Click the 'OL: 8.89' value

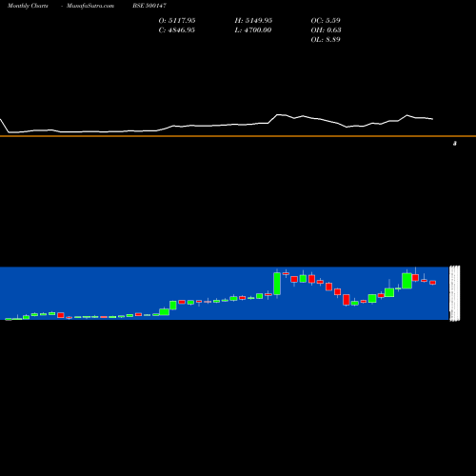click(x=326, y=40)
